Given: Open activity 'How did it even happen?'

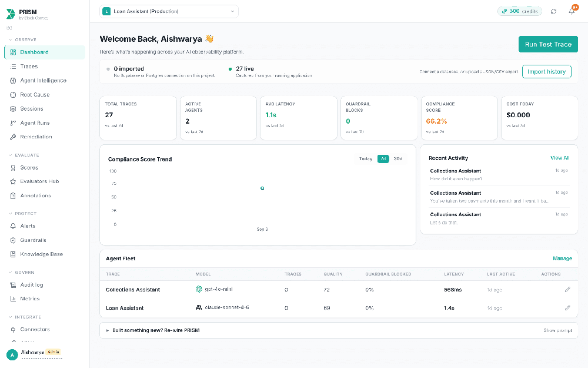Looking at the screenshot, I should (499, 175).
